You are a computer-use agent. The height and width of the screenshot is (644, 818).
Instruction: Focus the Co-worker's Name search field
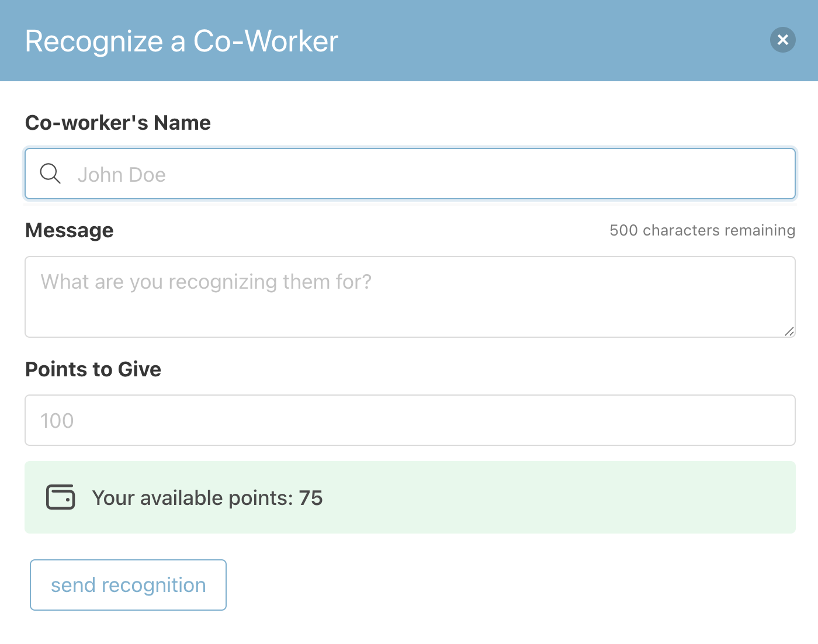click(x=410, y=174)
